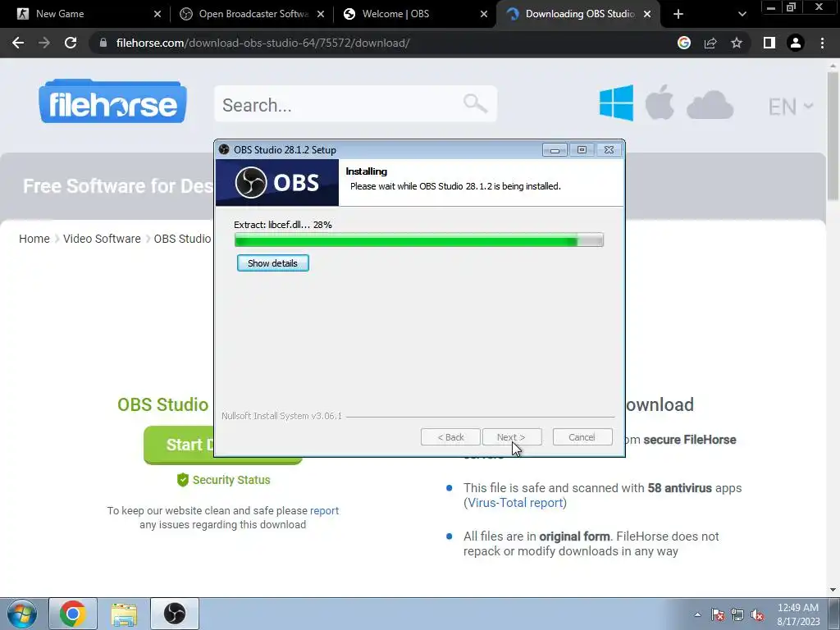This screenshot has height=630, width=840.
Task: Select the cloud web apps icon
Action: click(710, 104)
